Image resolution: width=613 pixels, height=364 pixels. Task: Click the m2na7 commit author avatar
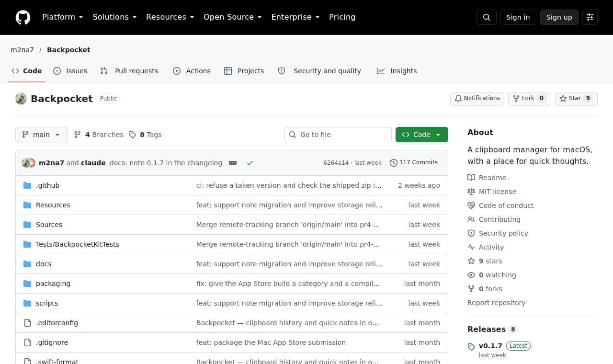pos(26,163)
